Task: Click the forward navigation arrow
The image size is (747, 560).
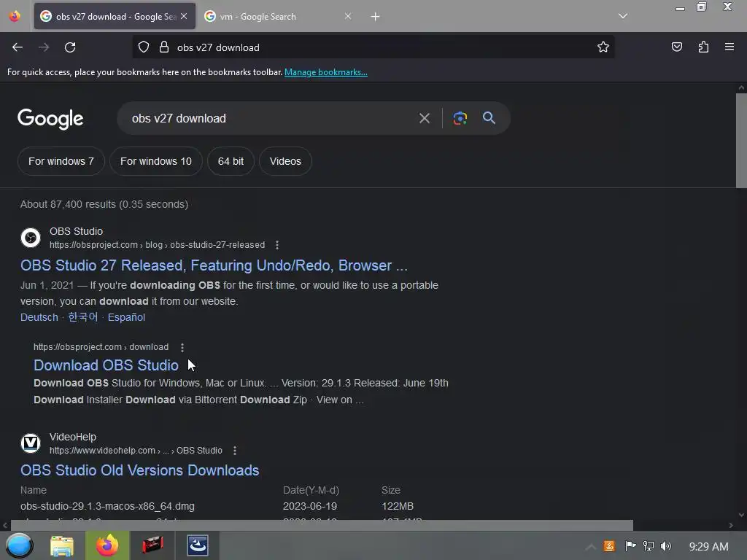Action: pyautogui.click(x=44, y=47)
